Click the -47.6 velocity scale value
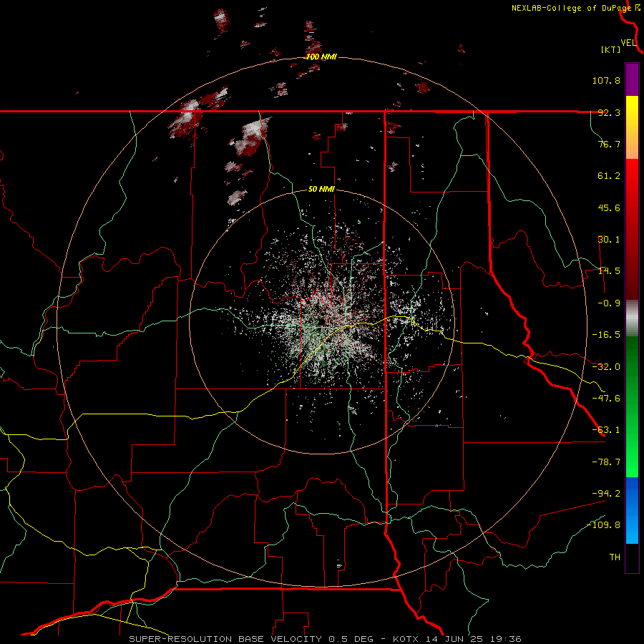Screen dimensions: 644x644 (606, 399)
